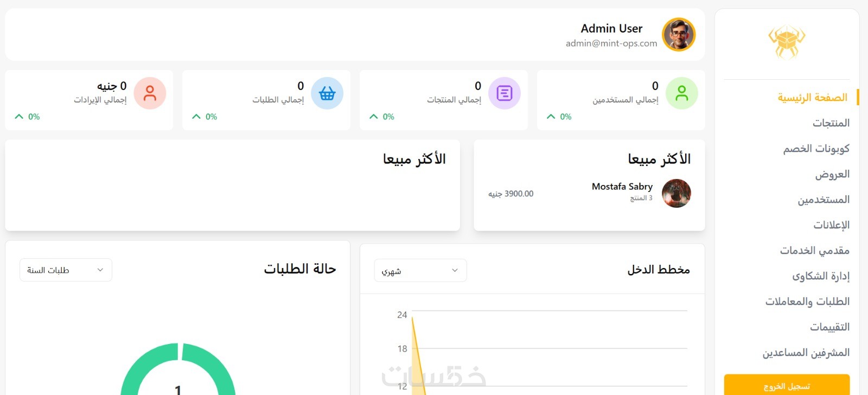The image size is (868, 395).
Task: Open العروض page in sidebar
Action: coord(832,174)
